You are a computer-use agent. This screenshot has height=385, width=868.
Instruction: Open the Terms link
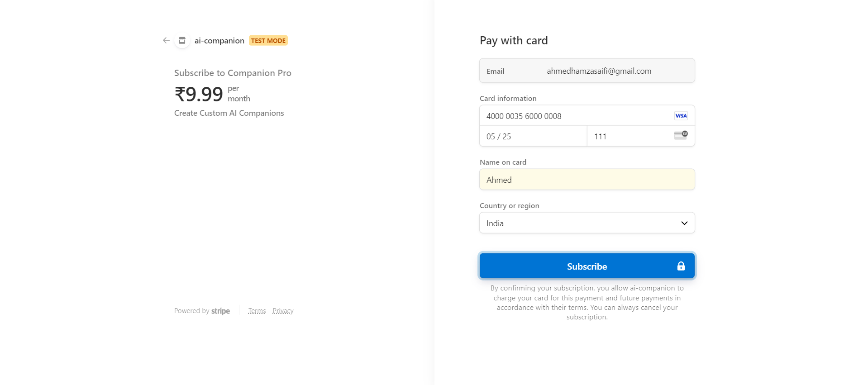(x=257, y=311)
